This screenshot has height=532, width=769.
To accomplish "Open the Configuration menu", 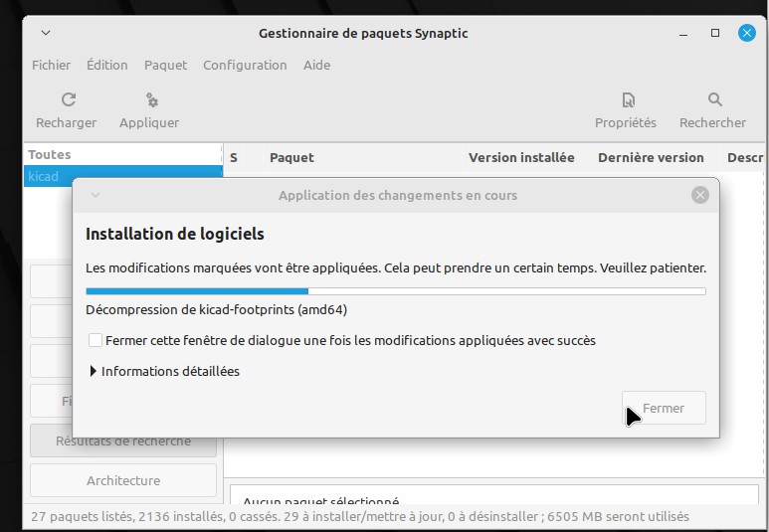I will (x=245, y=65).
